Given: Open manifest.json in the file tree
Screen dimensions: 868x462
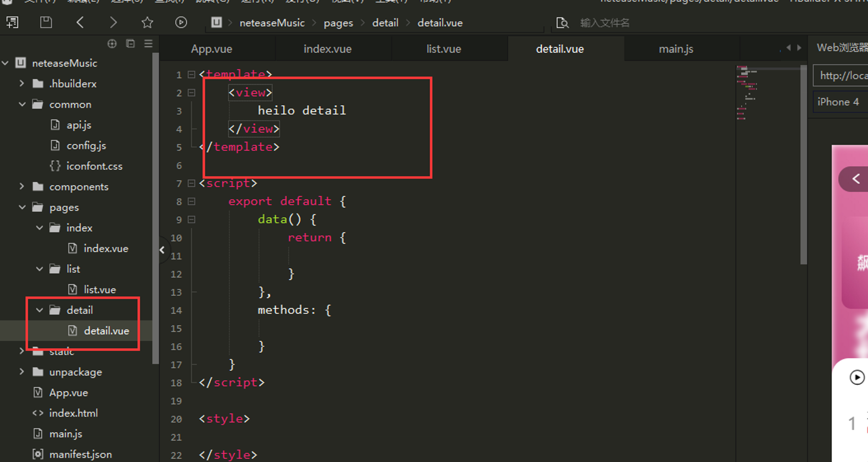Looking at the screenshot, I should tap(81, 454).
